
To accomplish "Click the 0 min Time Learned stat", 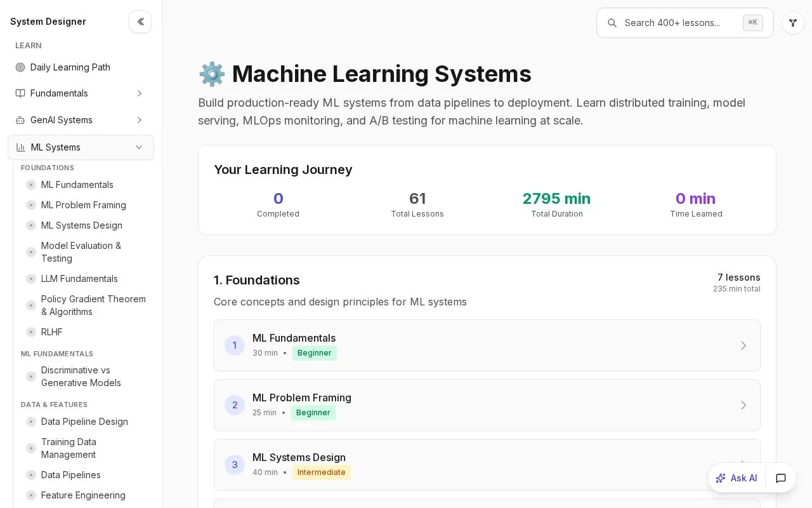I will [x=696, y=204].
